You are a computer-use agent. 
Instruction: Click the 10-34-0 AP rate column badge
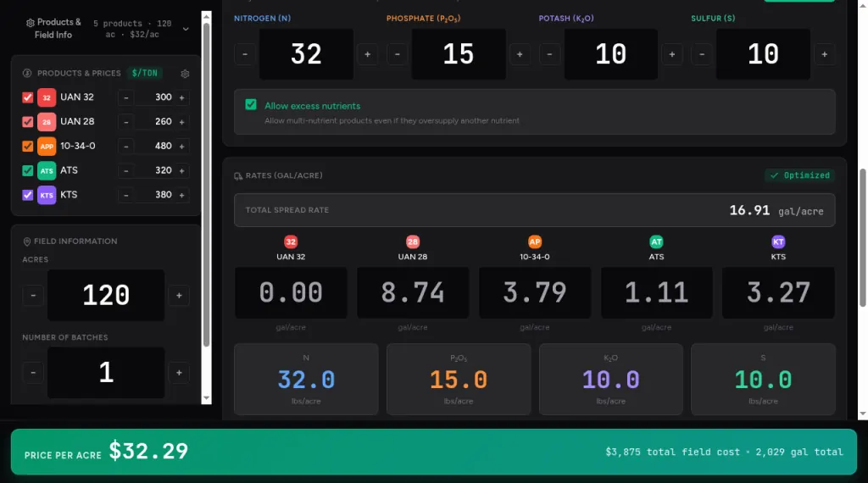(x=535, y=241)
